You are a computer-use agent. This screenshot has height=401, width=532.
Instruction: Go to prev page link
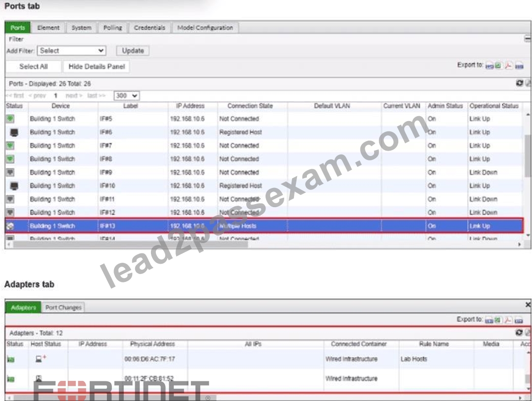[x=37, y=96]
